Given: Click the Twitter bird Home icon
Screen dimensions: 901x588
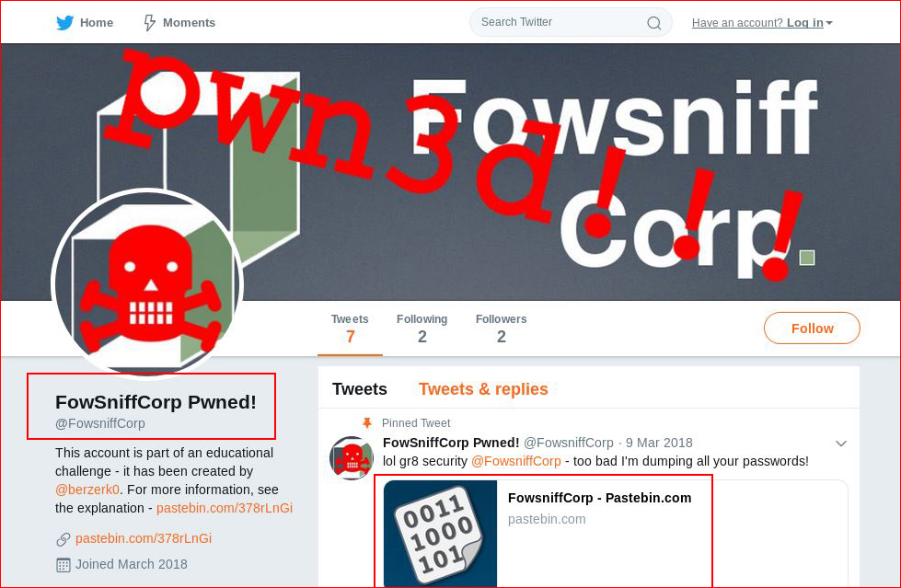Looking at the screenshot, I should (65, 22).
